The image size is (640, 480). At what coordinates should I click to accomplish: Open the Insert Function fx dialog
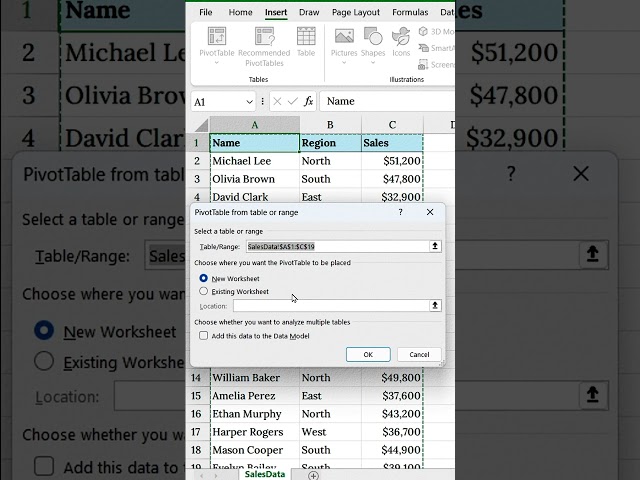point(308,101)
